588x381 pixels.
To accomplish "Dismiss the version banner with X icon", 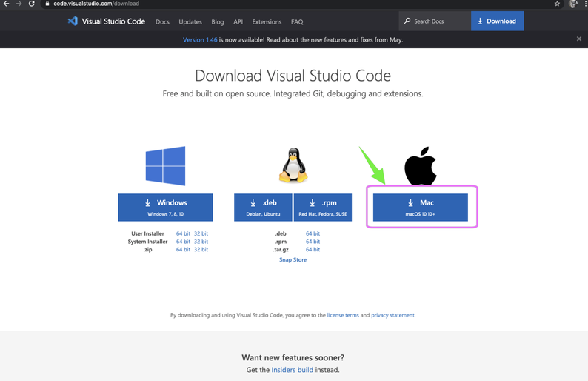I will tap(578, 39).
